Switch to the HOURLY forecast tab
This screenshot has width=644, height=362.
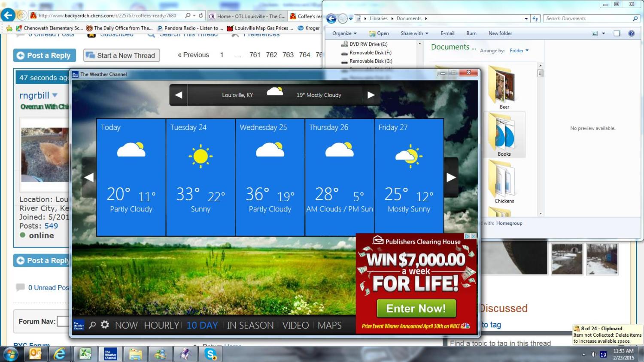161,326
